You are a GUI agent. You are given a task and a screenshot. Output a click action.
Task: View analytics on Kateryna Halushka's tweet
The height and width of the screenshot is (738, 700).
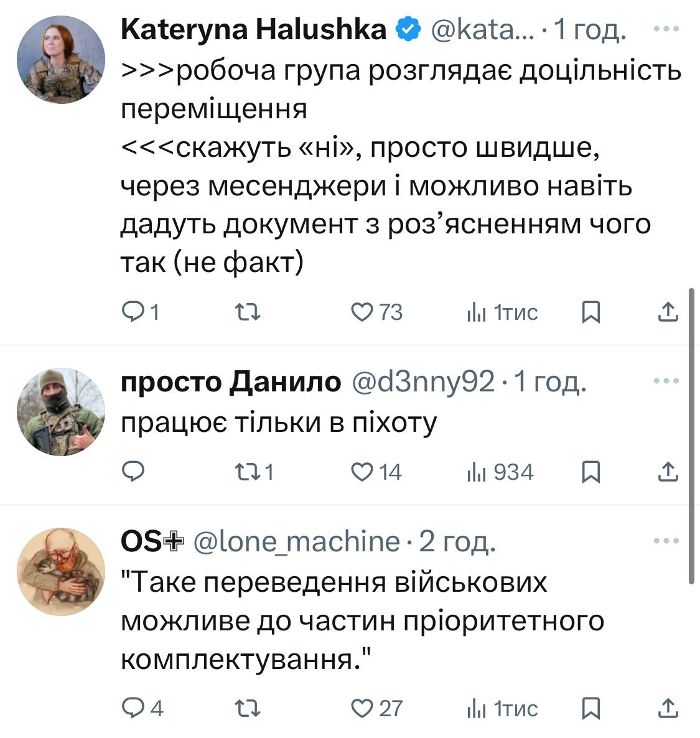coord(476,312)
